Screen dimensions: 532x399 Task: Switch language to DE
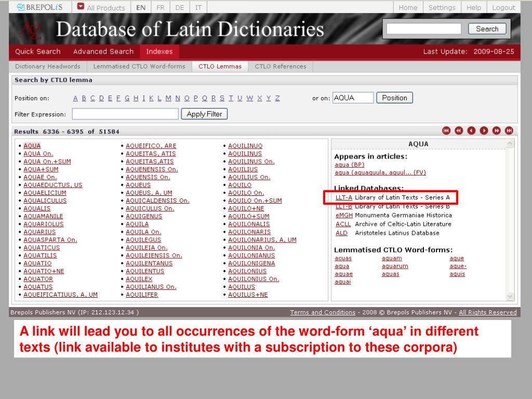coord(179,7)
